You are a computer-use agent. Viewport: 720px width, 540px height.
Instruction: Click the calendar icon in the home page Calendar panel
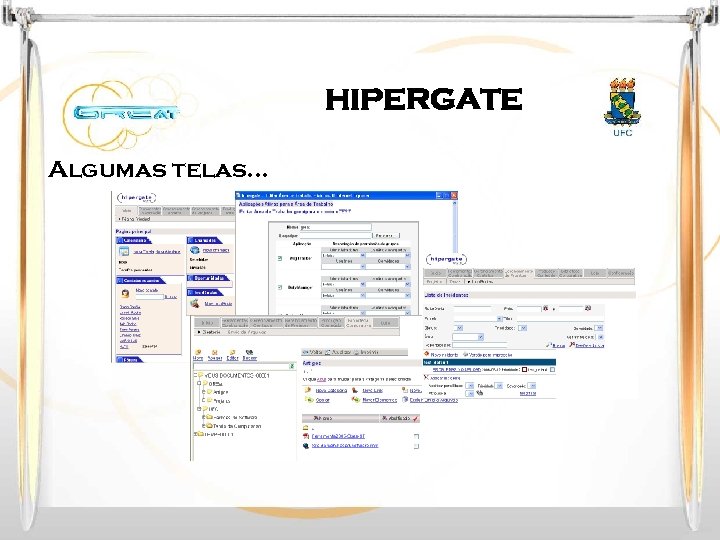(124, 251)
